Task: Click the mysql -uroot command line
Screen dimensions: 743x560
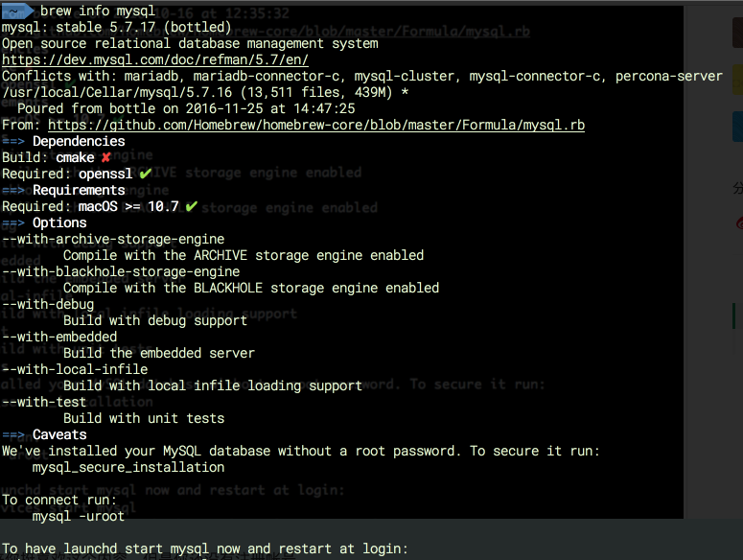Action: click(x=79, y=517)
